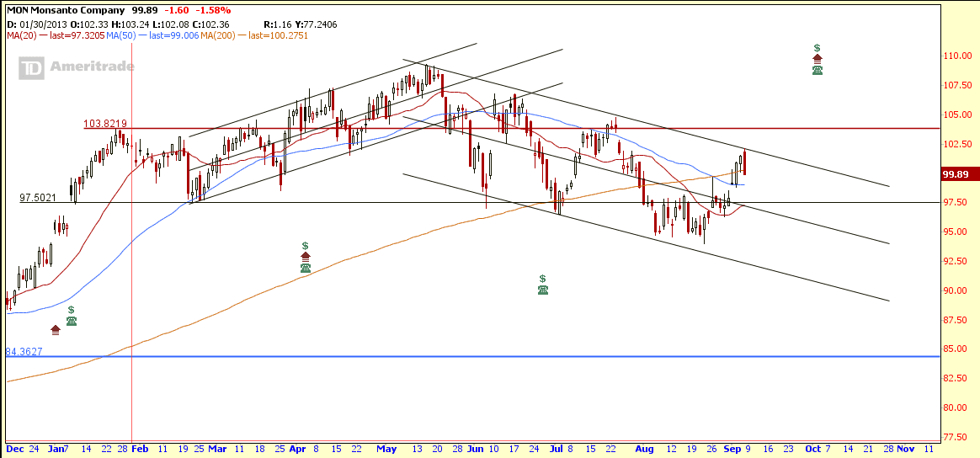Viewport: 980px width, 458px height.
Task: Click the blue MA(50) legend label
Action: [120, 35]
